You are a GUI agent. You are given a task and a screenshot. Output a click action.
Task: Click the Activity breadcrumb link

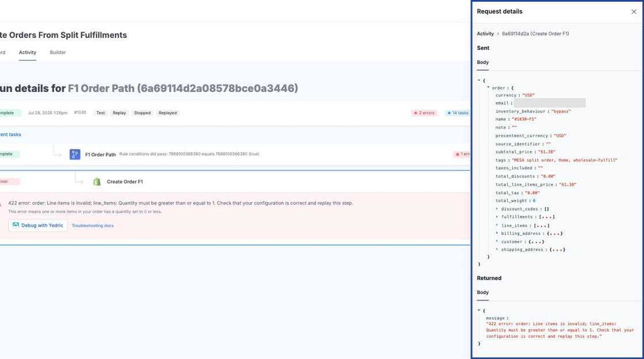click(x=485, y=34)
